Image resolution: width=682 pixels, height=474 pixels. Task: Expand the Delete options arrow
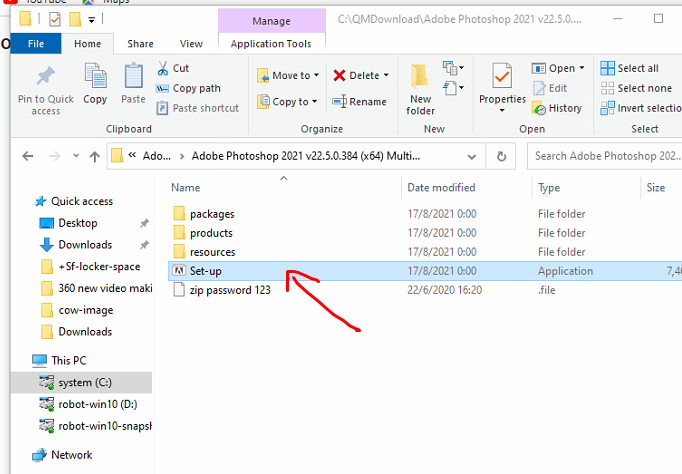tap(386, 75)
